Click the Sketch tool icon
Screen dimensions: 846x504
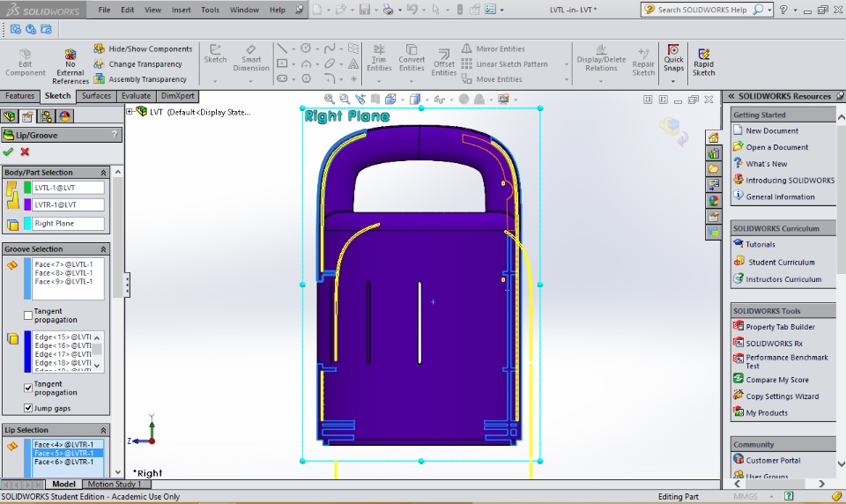(215, 54)
